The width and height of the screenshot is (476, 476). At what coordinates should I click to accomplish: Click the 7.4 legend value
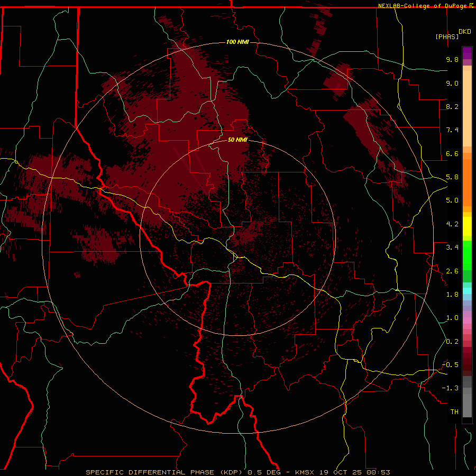point(452,130)
